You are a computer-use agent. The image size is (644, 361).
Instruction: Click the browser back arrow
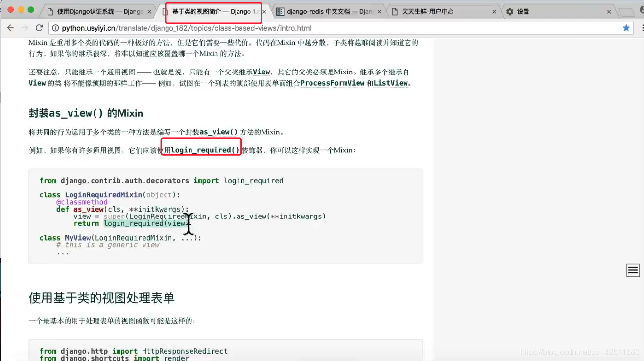(x=11, y=28)
